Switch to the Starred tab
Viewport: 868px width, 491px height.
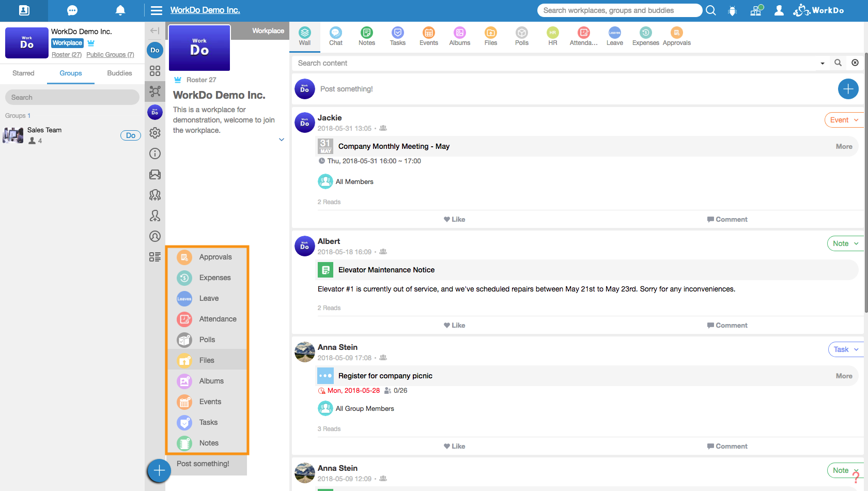23,73
